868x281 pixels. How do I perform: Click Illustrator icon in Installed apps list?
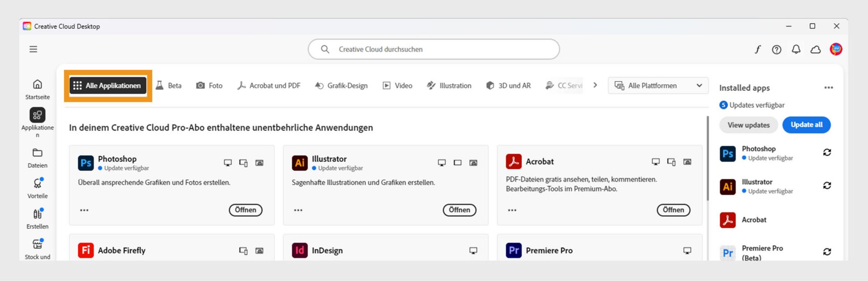[727, 186]
